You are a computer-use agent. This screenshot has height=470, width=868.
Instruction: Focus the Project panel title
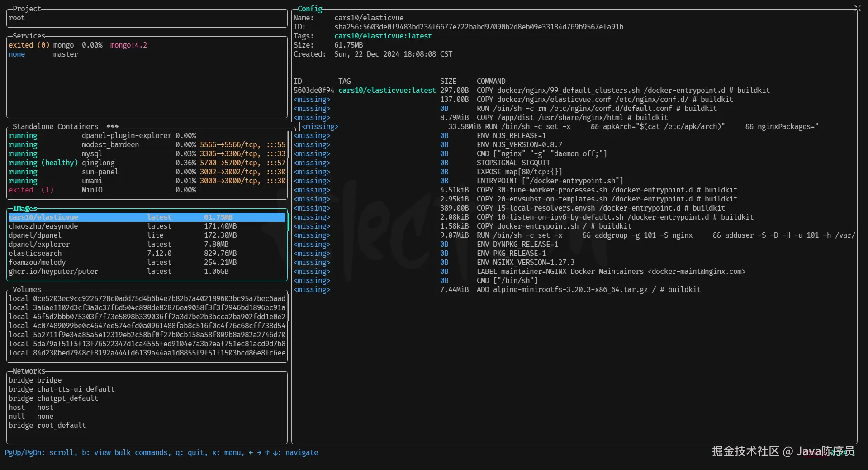pyautogui.click(x=27, y=9)
